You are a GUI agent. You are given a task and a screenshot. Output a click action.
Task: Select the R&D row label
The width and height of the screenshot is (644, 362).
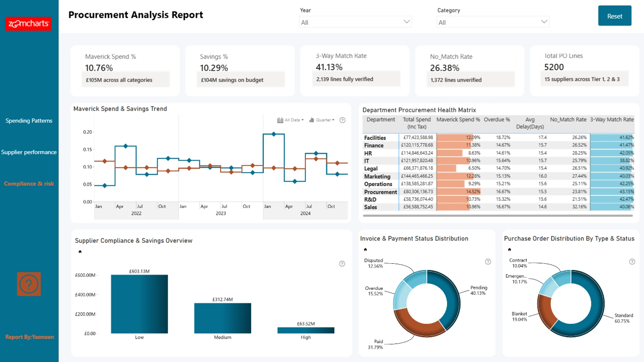[x=370, y=199]
